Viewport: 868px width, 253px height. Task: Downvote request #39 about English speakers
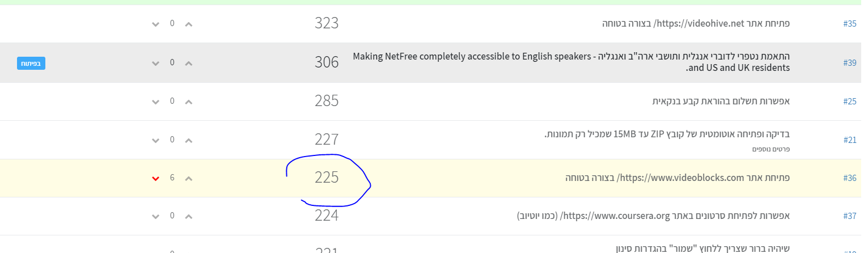click(x=155, y=63)
